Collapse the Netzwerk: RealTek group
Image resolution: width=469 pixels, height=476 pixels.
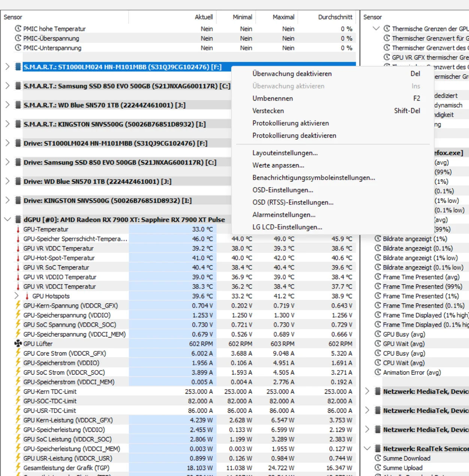[367, 448]
